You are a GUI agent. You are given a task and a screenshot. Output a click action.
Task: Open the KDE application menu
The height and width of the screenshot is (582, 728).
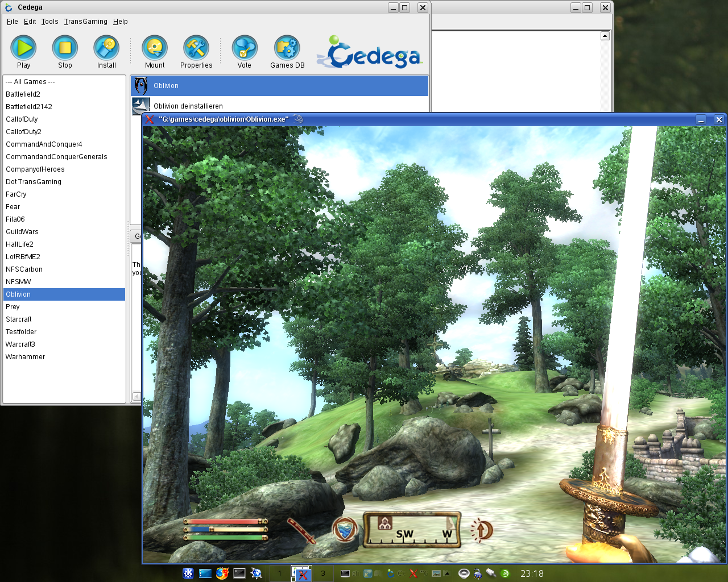tap(188, 573)
